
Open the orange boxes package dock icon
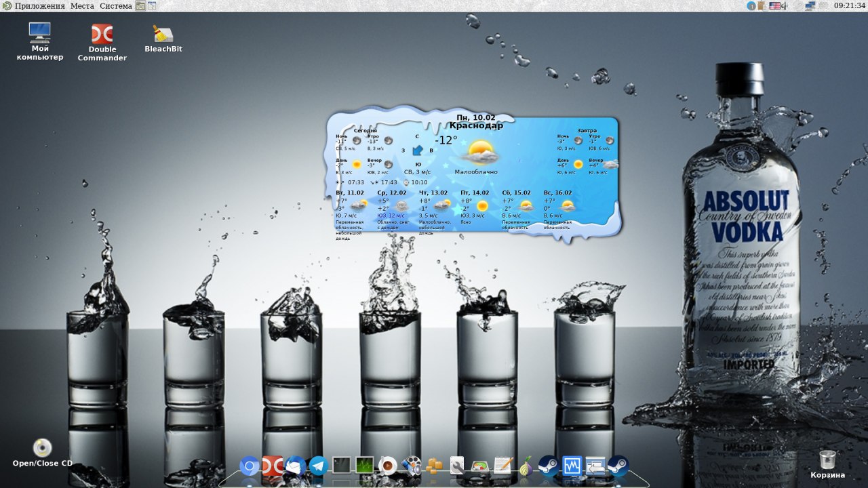pos(434,466)
